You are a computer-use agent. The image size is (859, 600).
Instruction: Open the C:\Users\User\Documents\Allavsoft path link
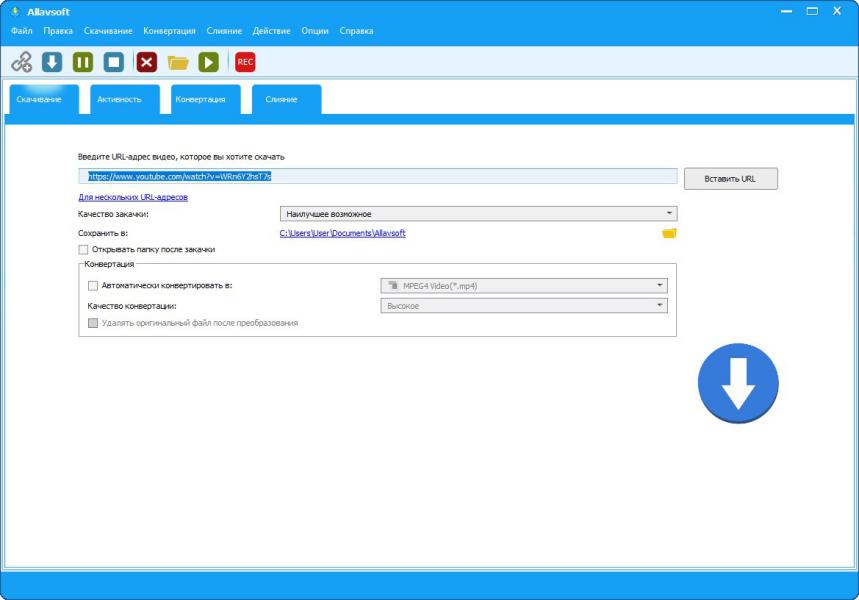click(x=342, y=233)
